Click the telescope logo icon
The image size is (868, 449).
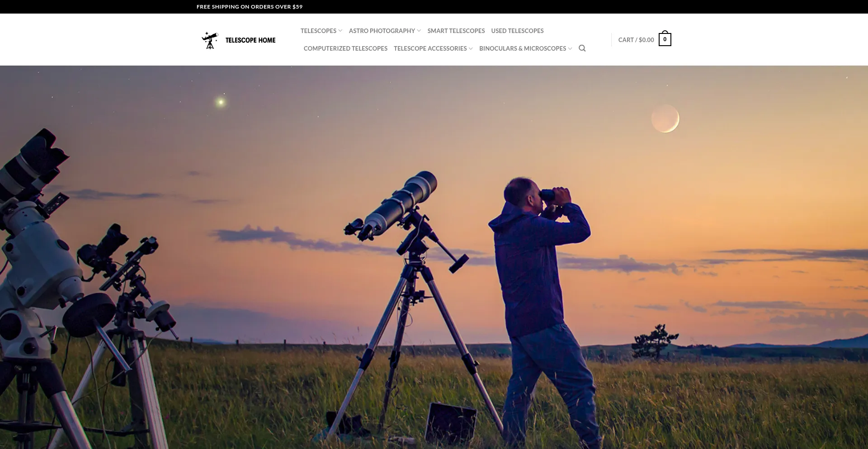point(210,40)
